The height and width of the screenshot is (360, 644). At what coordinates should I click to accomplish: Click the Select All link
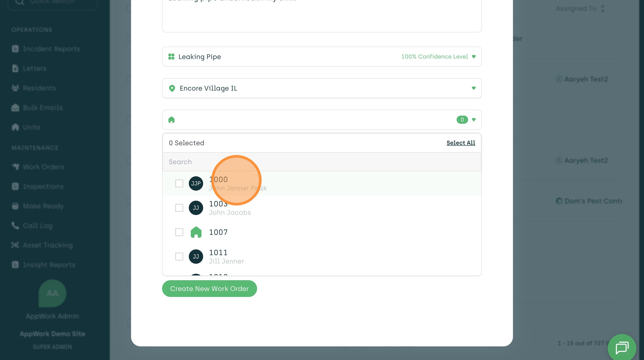tap(460, 143)
